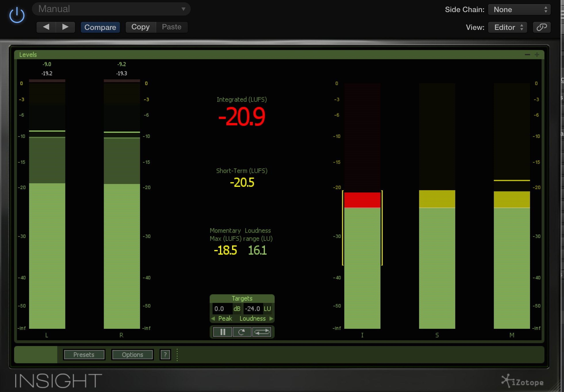
Task: Open the Options menu
Action: point(132,355)
